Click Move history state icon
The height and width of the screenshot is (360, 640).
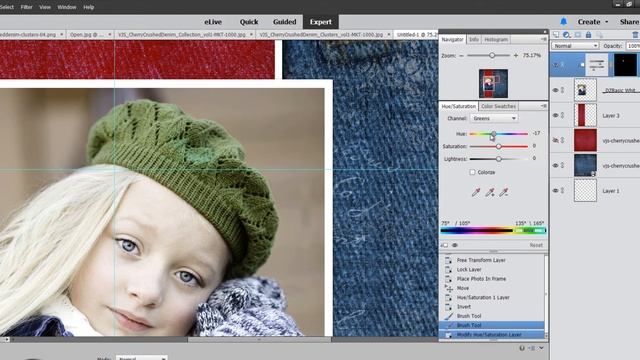(x=449, y=288)
